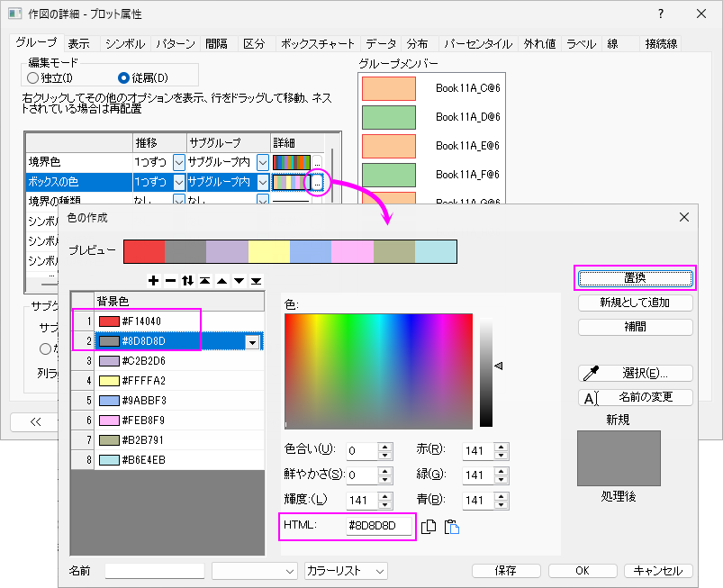Screen dimensions: 723x588
Task: Select group member Book11A_F@6
Action: coord(431,175)
